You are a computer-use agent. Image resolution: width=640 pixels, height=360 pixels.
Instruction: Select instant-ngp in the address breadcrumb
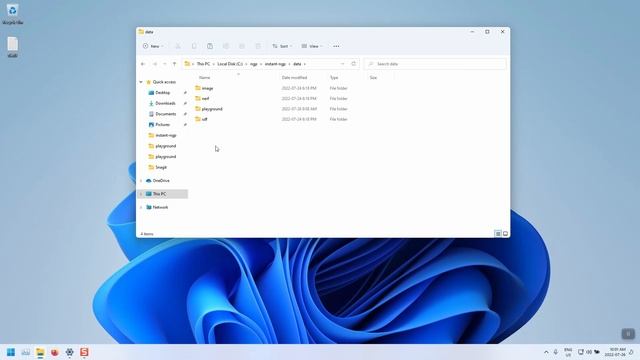(x=275, y=64)
